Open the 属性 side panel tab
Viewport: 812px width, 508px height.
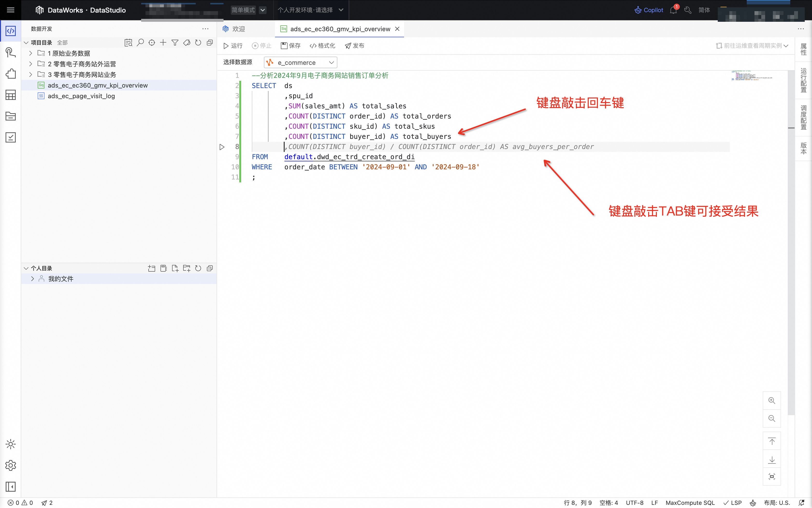click(803, 49)
